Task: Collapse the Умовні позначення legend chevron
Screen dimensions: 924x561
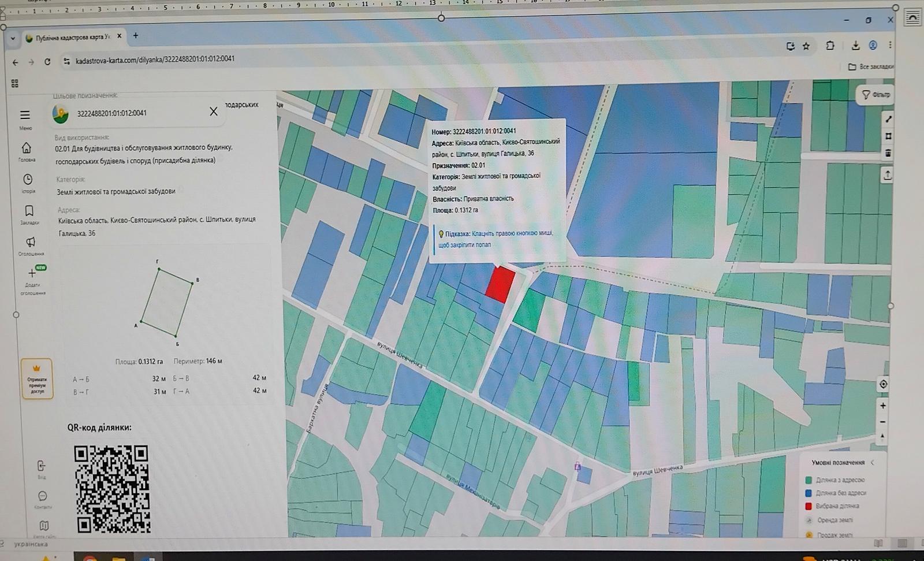Action: [872, 462]
